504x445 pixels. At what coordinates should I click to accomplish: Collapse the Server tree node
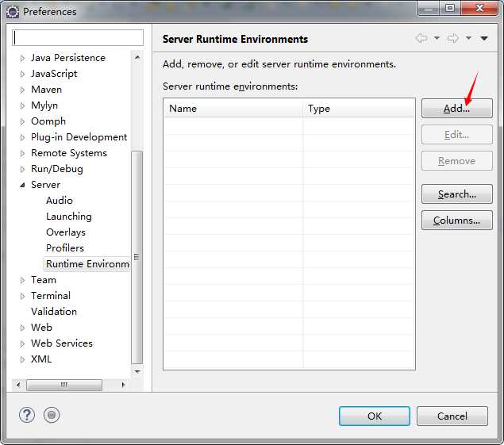tap(22, 185)
